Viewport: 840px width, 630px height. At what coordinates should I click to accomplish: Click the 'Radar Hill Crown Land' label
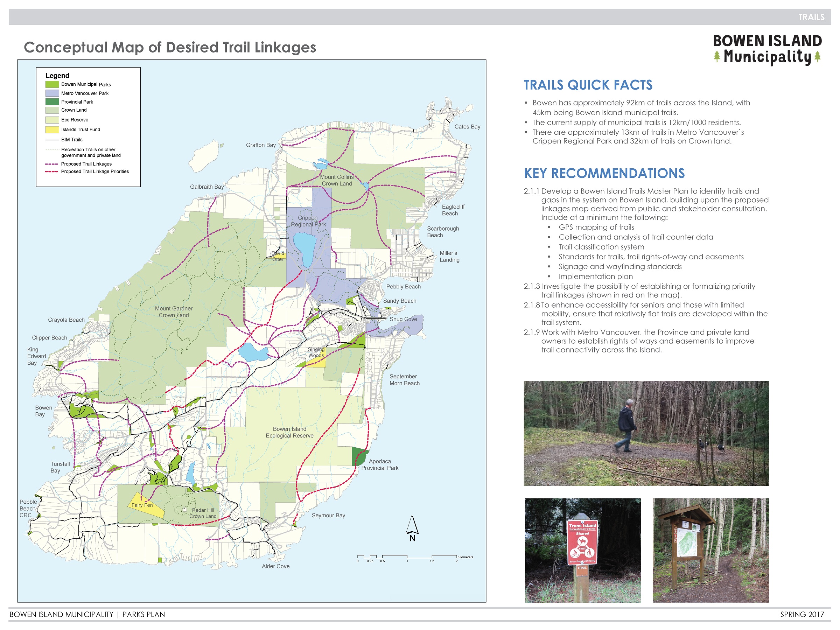tap(203, 513)
